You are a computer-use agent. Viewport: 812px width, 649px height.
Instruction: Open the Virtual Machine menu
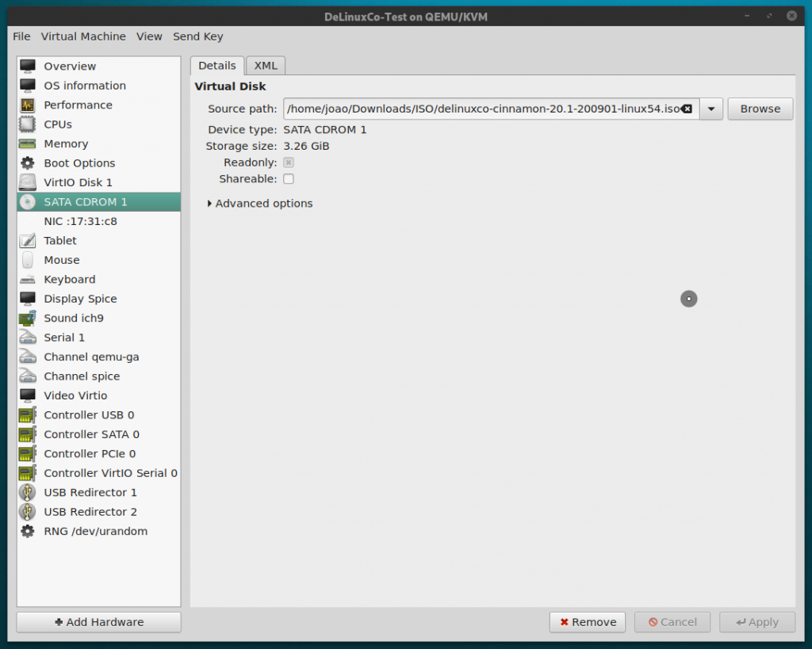83,36
